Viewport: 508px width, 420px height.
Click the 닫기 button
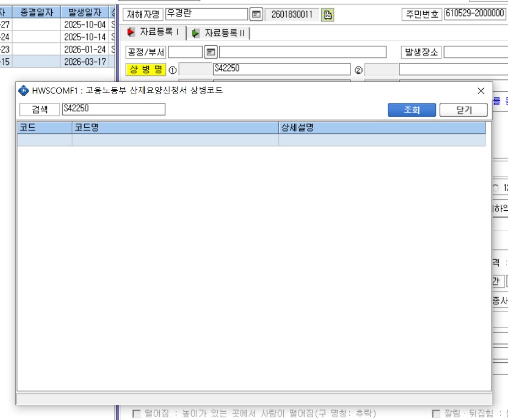pos(463,110)
